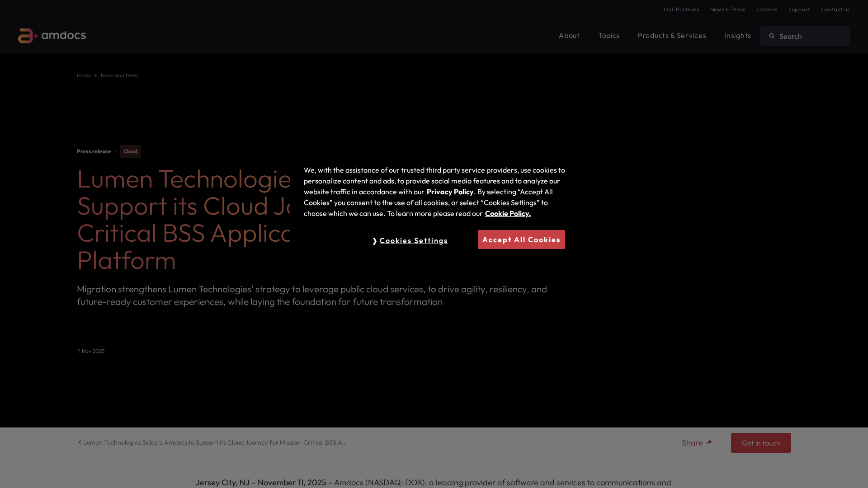The image size is (868, 488).
Task: Click the search magnifier icon
Action: pyautogui.click(x=772, y=36)
